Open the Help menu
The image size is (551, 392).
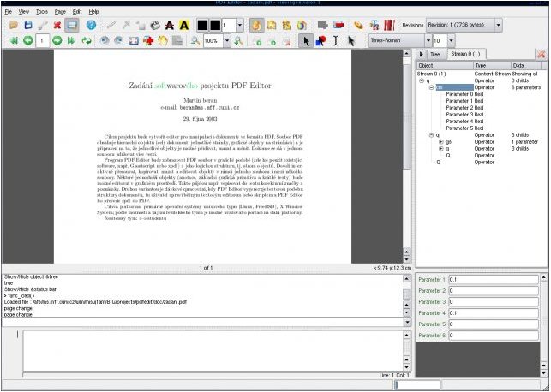(x=93, y=12)
